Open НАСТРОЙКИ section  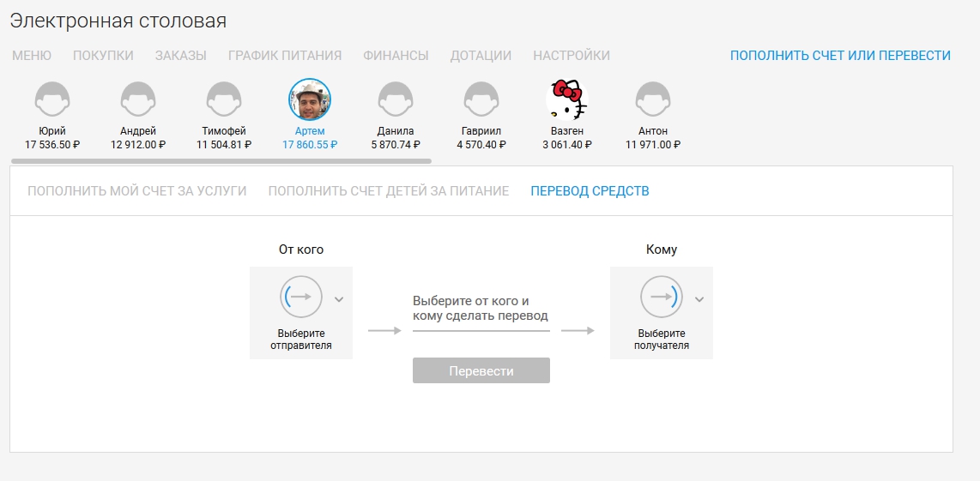pyautogui.click(x=572, y=56)
